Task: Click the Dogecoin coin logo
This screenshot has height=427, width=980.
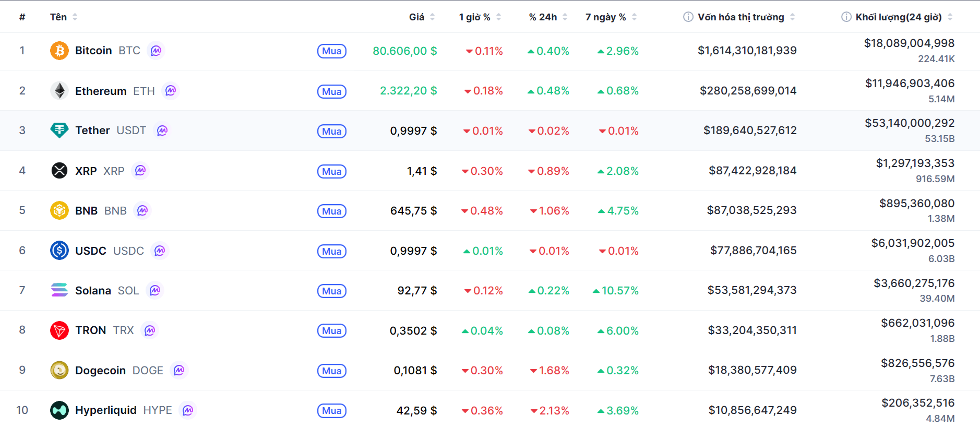Action: 59,370
